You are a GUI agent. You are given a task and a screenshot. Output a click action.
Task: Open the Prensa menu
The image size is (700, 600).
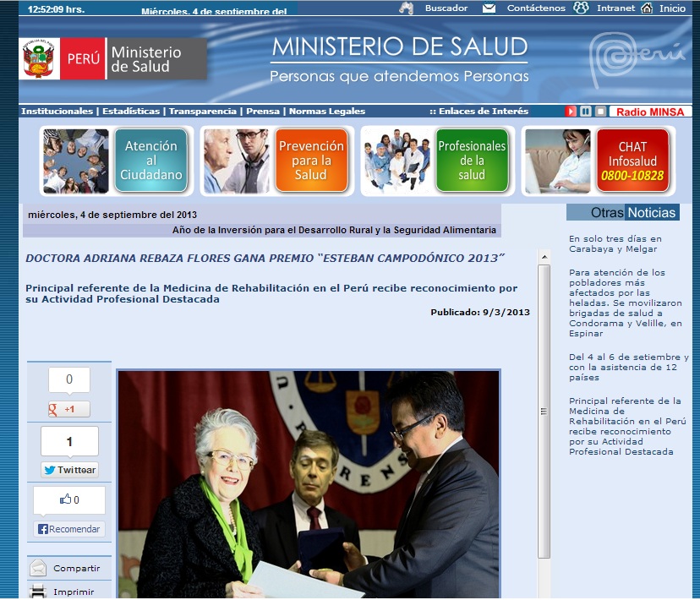pos(265,110)
